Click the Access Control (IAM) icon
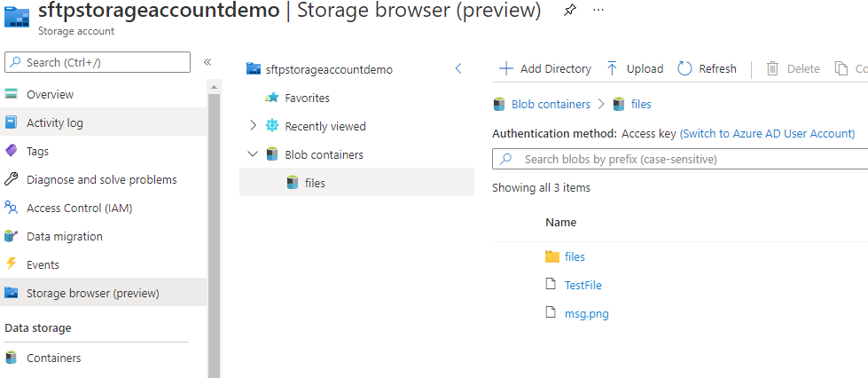 [11, 208]
